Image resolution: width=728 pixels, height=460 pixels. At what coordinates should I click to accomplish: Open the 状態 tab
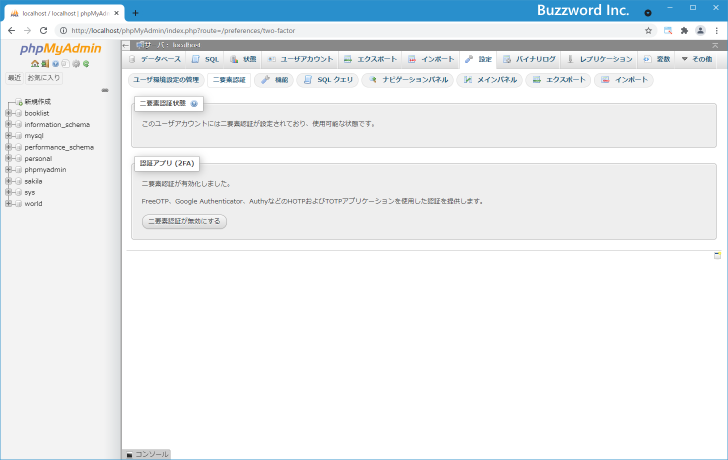tap(243, 59)
